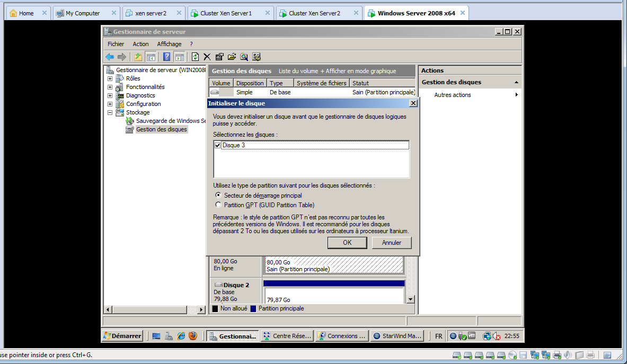Screen dimensions: 627x364
Task: Expand the Autres actions submenu arrow
Action: tap(516, 95)
